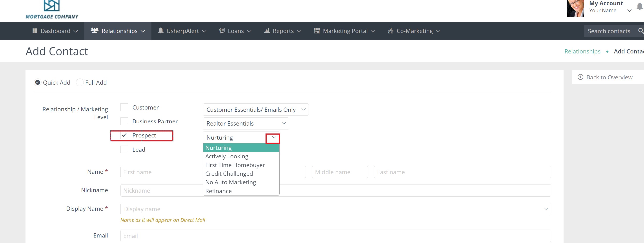Image resolution: width=644 pixels, height=243 pixels.
Task: Follow the Relationships breadcrumb link
Action: tap(582, 51)
